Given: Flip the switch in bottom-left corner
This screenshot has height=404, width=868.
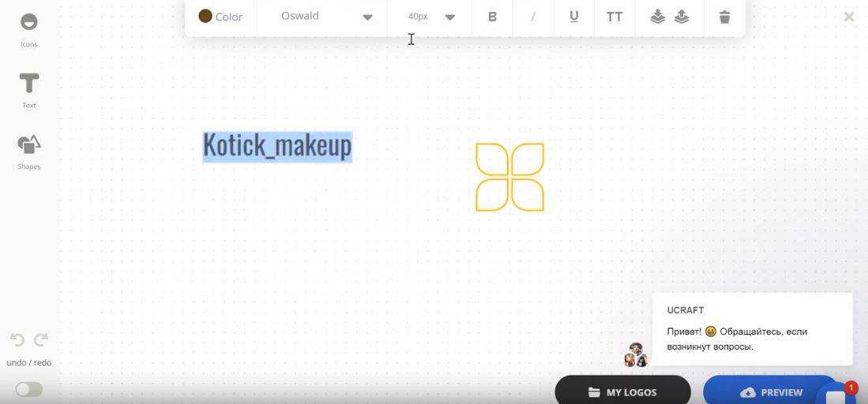Looking at the screenshot, I should coord(29,389).
